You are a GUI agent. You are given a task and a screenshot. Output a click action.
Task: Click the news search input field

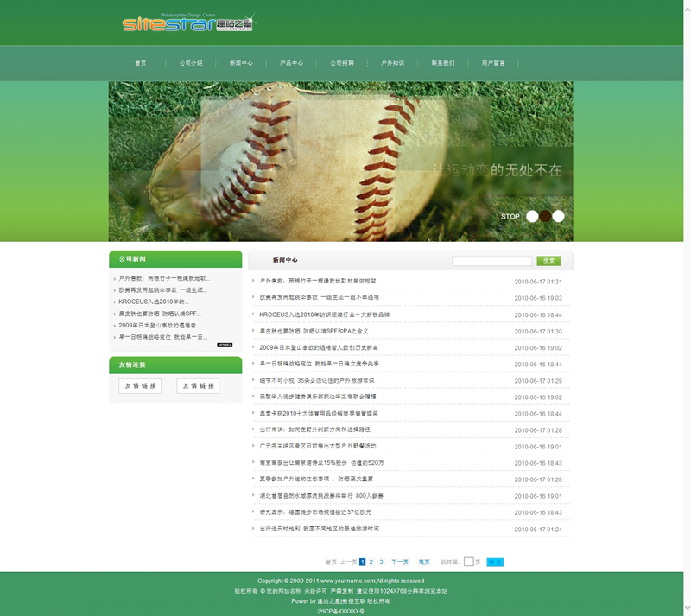[491, 261]
